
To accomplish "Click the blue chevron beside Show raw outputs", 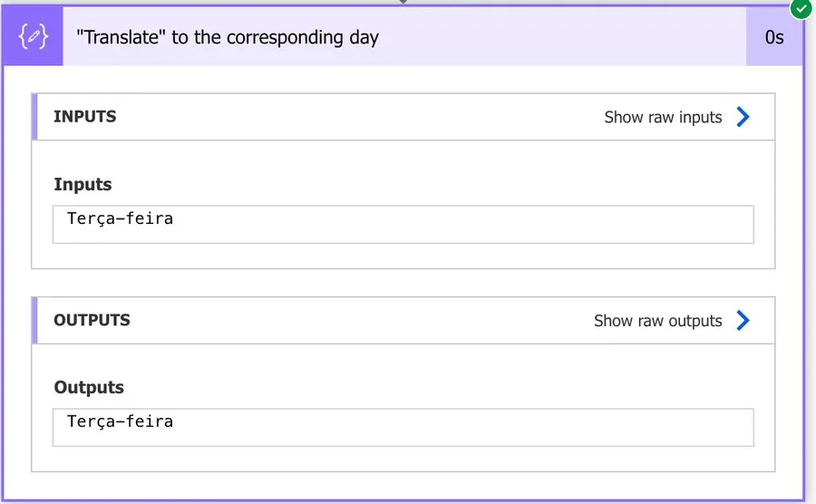I will coord(743,320).
